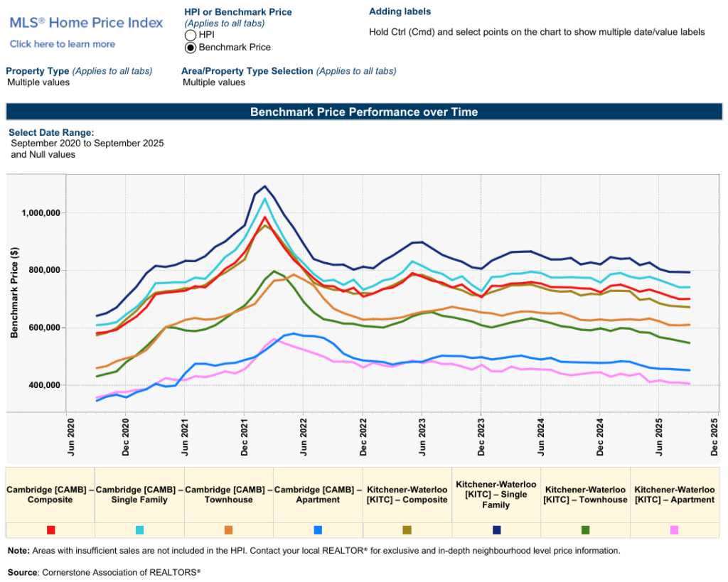Click the MLS Home Price Index logo
This screenshot has width=728, height=582.
[x=86, y=23]
